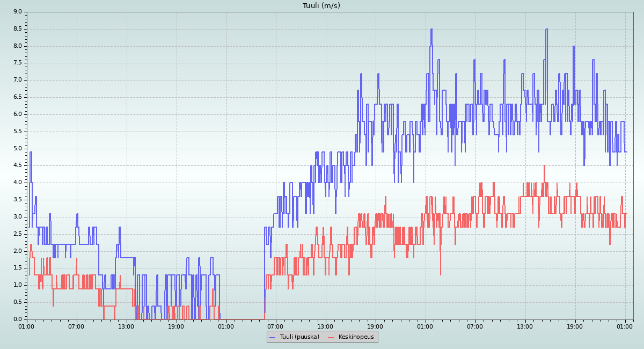The height and width of the screenshot is (349, 644).
Task: Click the blue Tuuli (puuska) legend line swatch
Action: pos(272,337)
